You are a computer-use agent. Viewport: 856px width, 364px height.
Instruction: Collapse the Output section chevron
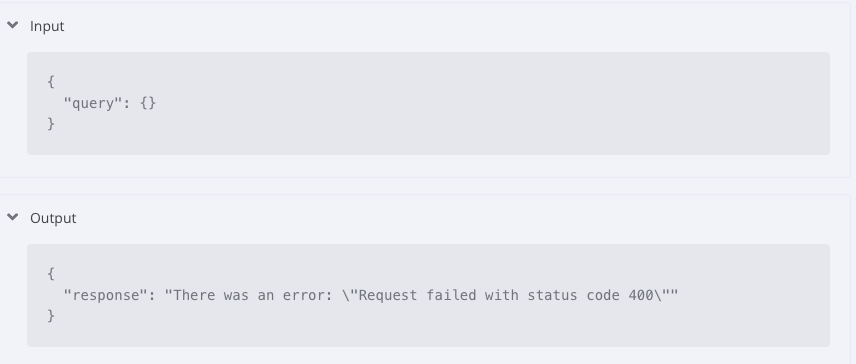click(13, 217)
